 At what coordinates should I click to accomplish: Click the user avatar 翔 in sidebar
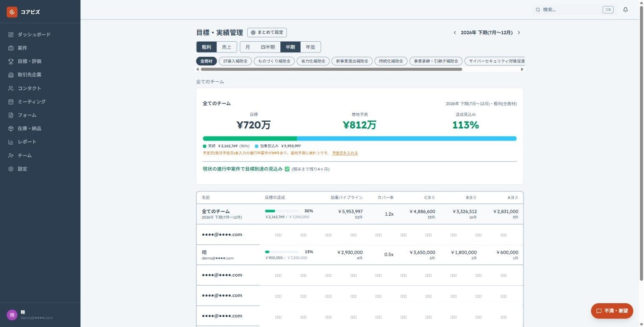pyautogui.click(x=12, y=315)
